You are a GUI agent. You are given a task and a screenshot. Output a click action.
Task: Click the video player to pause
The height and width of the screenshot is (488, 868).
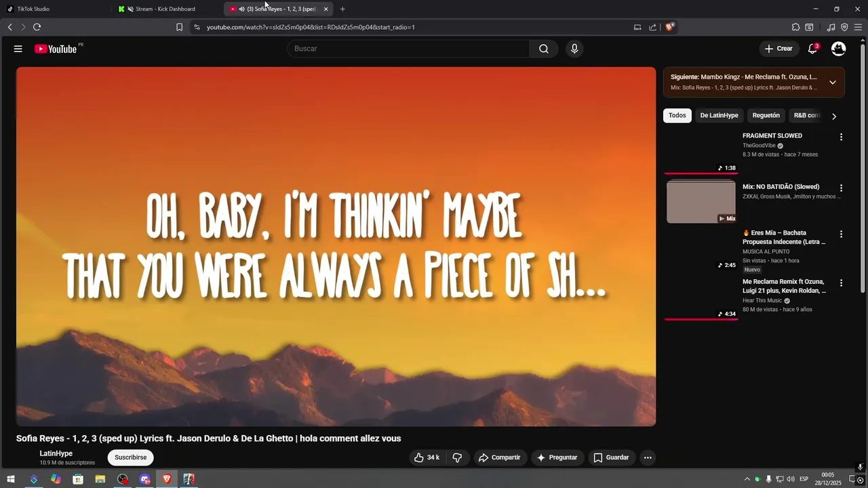pos(336,247)
